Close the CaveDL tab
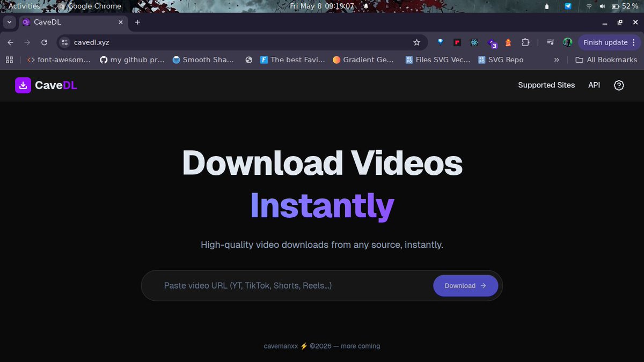Image resolution: width=644 pixels, height=362 pixels. 120,22
